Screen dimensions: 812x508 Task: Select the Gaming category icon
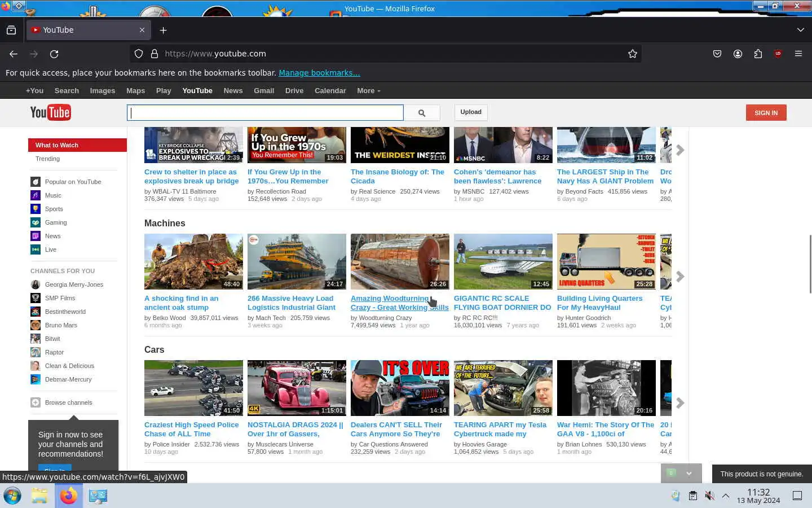tap(36, 222)
